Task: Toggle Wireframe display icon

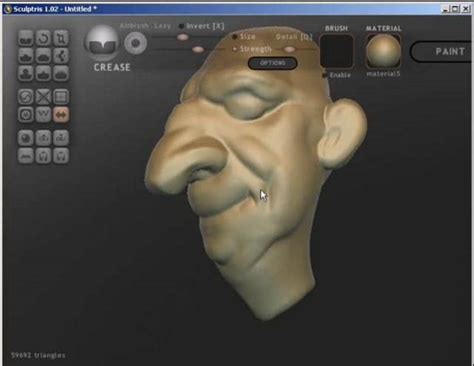Action: (x=43, y=115)
